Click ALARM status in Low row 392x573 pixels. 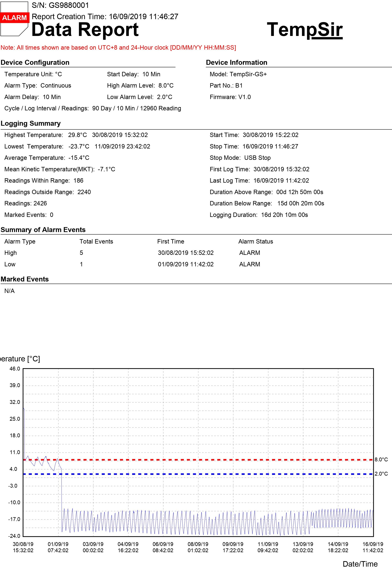tap(250, 264)
